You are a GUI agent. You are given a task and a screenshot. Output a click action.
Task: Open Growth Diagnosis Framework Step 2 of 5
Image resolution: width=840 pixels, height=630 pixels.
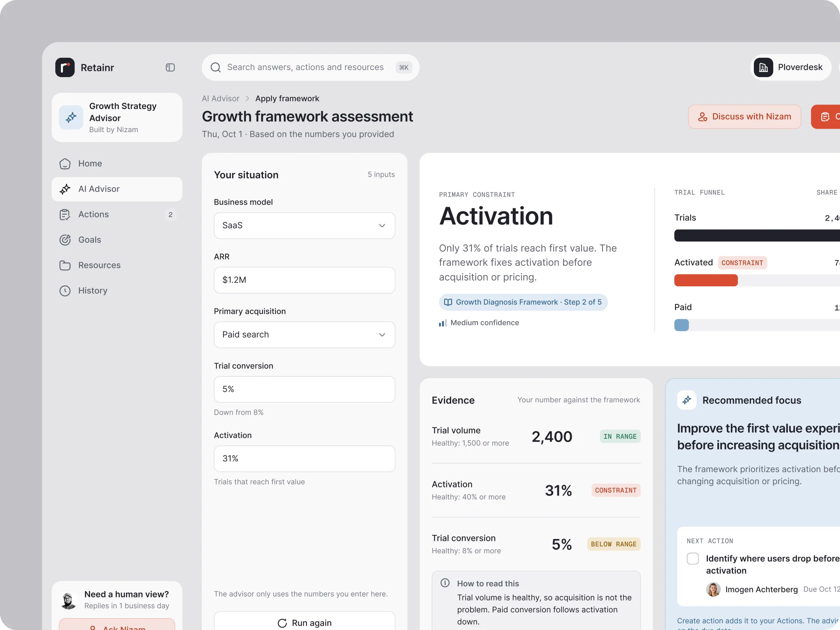(x=523, y=302)
